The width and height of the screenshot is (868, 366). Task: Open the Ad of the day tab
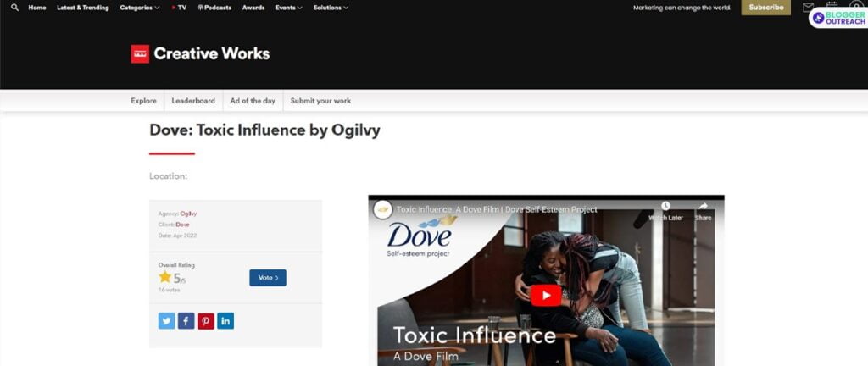click(253, 101)
